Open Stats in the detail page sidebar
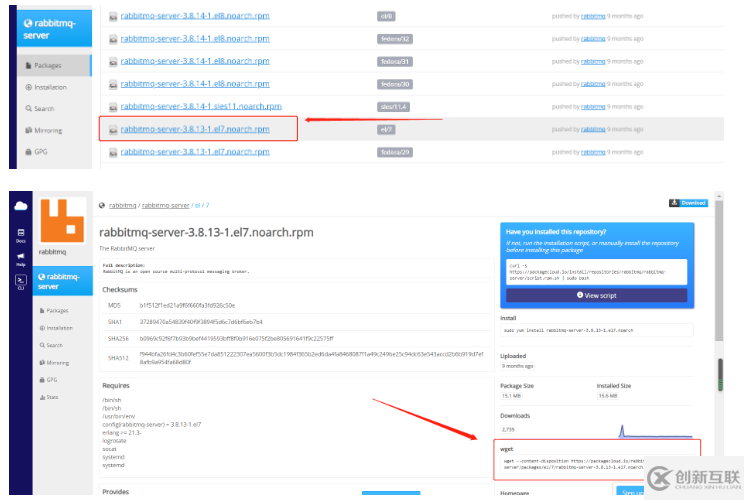The height and width of the screenshot is (500, 744). click(x=49, y=397)
